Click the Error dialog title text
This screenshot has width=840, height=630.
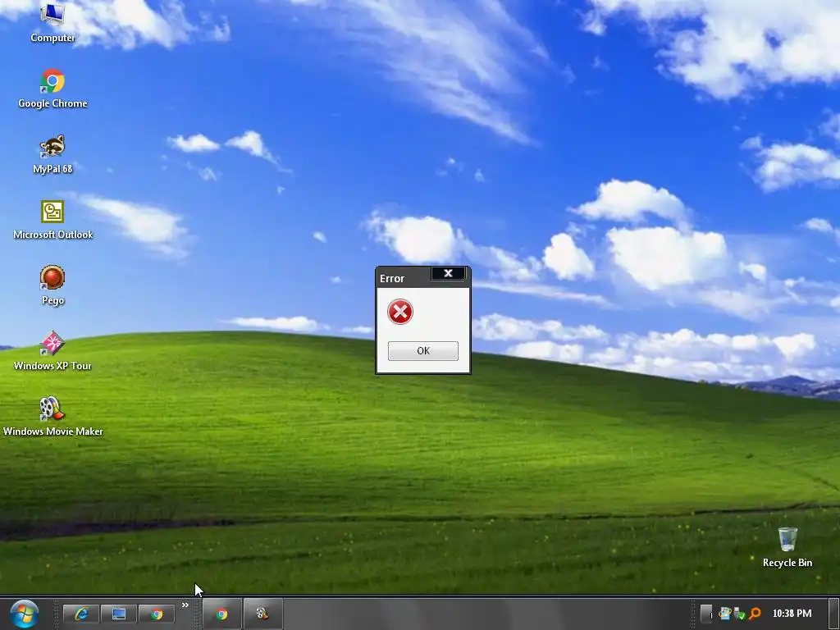click(392, 279)
